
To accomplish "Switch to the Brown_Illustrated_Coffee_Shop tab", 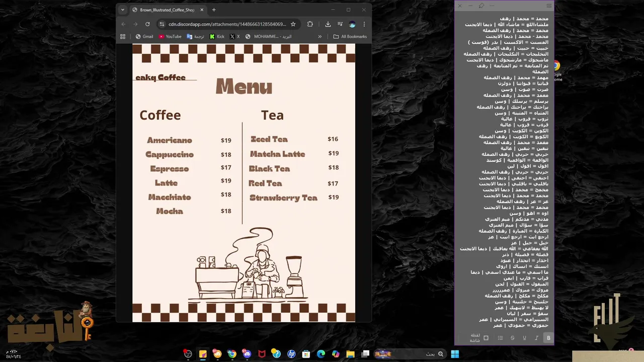I will click(x=167, y=10).
